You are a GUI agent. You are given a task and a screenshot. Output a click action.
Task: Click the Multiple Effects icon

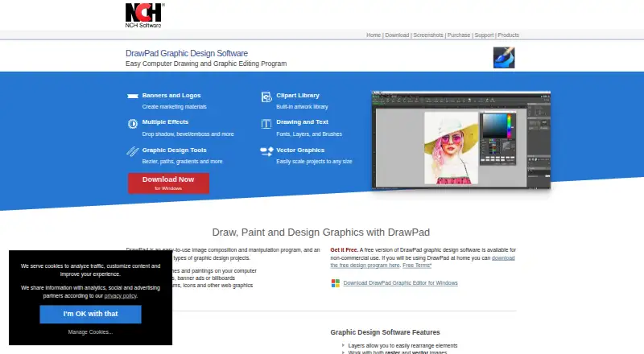(x=133, y=124)
